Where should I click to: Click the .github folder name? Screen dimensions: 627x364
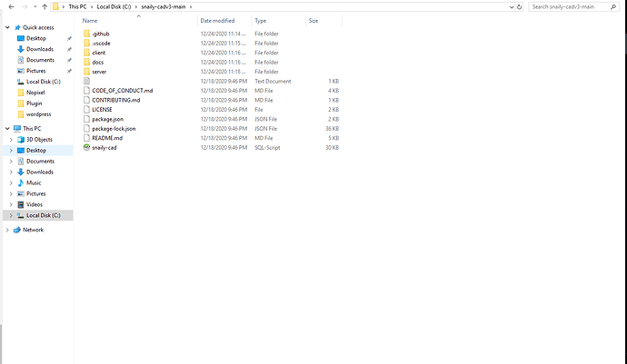pos(100,34)
